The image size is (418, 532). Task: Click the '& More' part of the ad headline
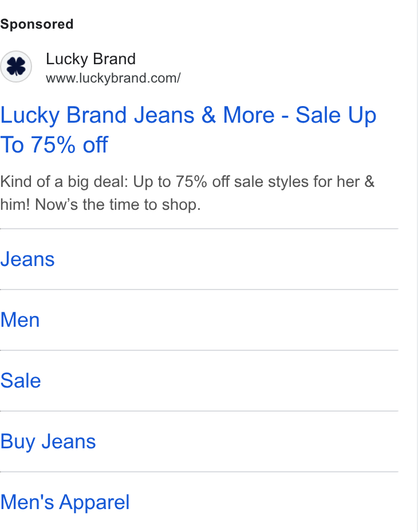(x=238, y=115)
